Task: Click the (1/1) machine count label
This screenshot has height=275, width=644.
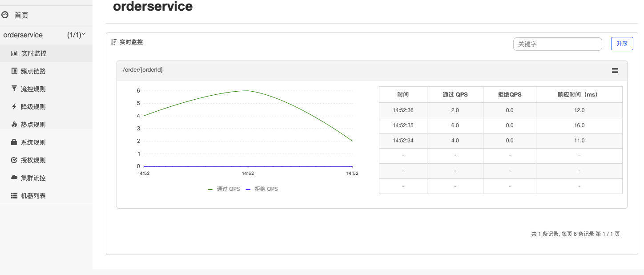Action: tap(74, 35)
